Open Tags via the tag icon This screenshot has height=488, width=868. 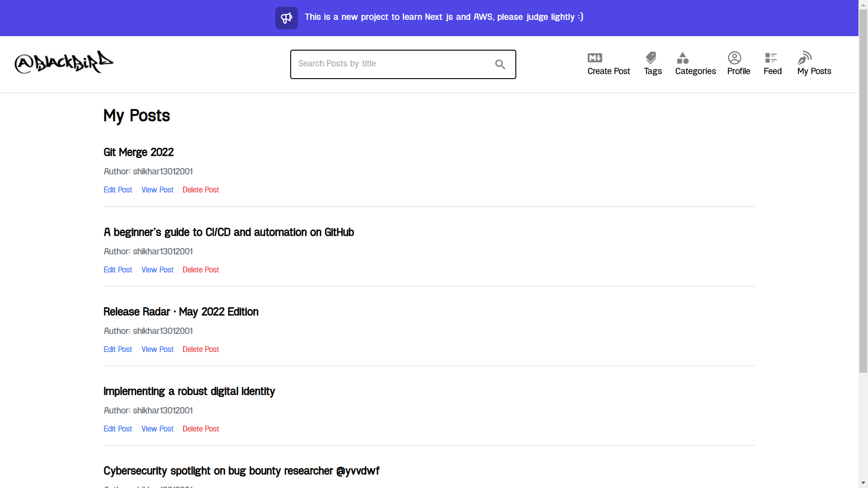[x=651, y=58]
